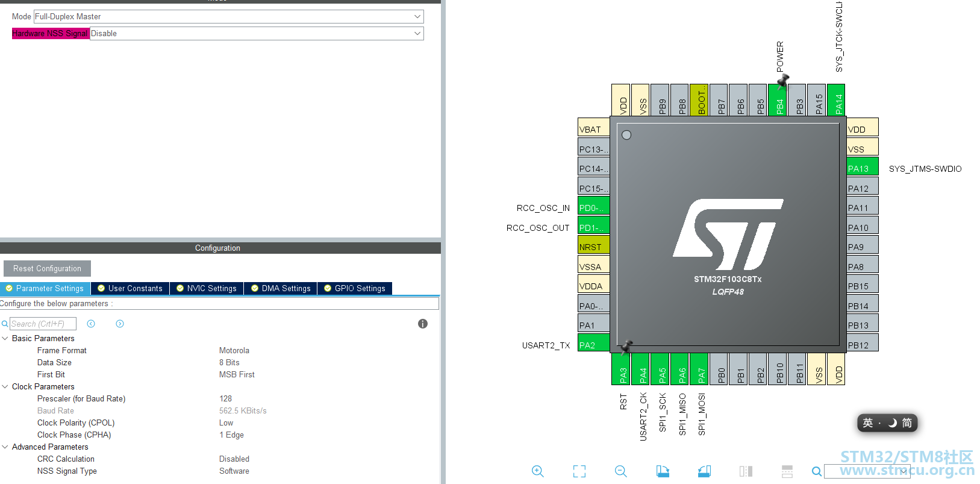Click pin PA5 SPI1_SCK
This screenshot has width=980, height=484.
pyautogui.click(x=660, y=369)
